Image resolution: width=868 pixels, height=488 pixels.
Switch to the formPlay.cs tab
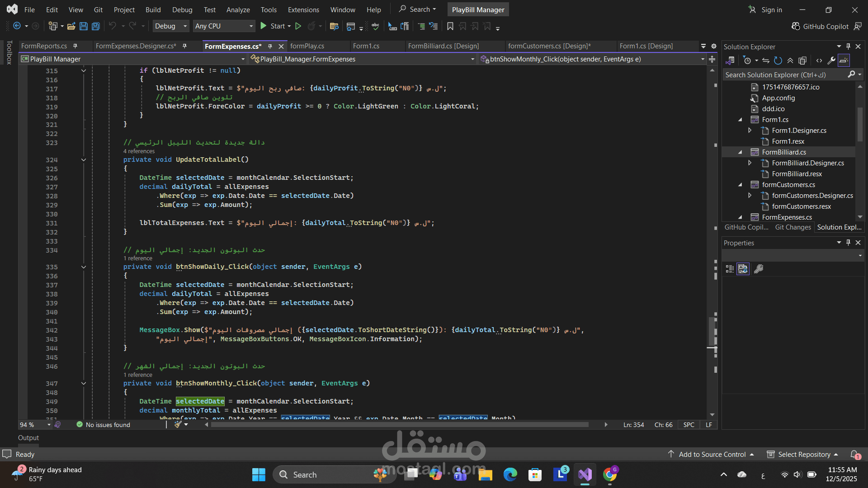pos(307,46)
